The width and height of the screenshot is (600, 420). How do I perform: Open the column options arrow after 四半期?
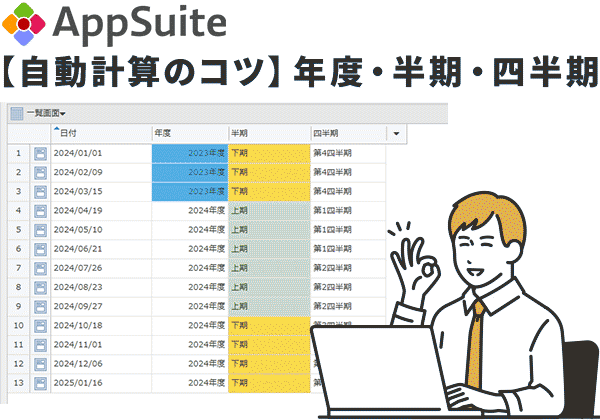pos(396,133)
